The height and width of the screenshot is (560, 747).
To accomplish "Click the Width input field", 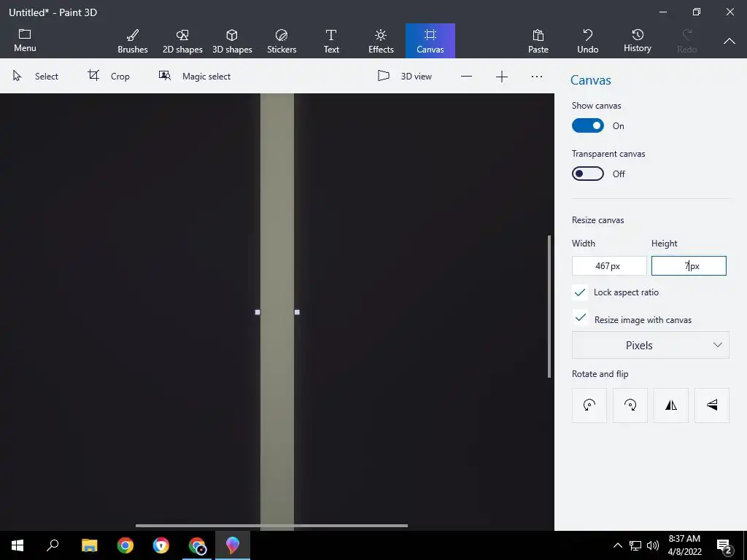I will point(609,265).
